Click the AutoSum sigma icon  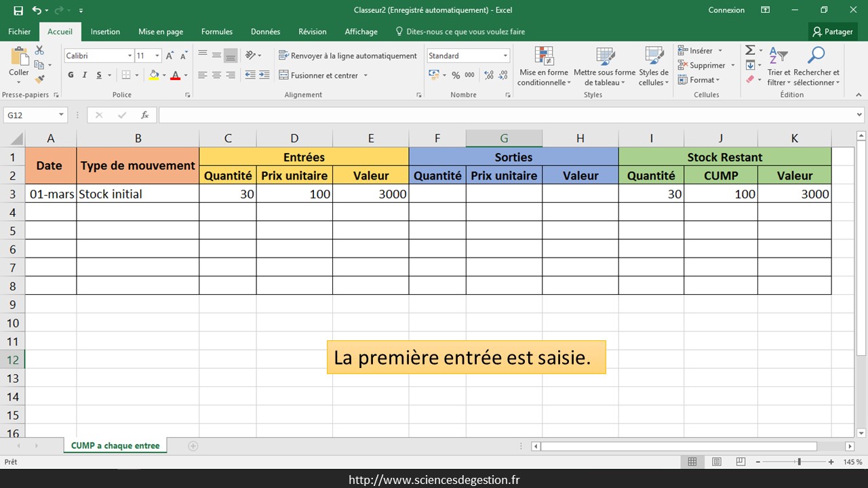(750, 51)
